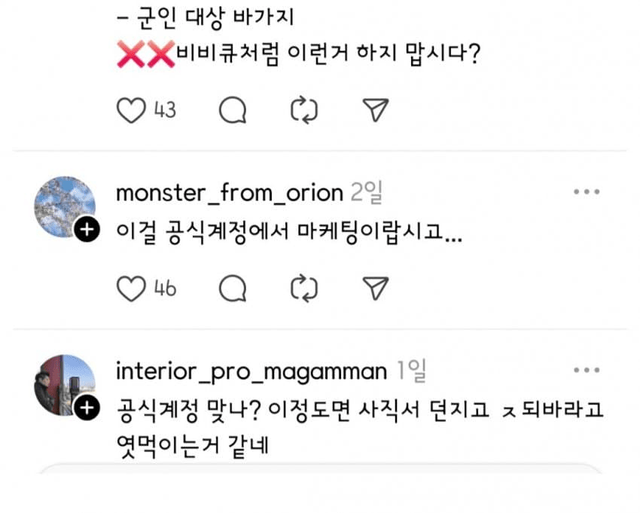Share the top post via paper plane icon
This screenshot has width=640, height=513.
(375, 110)
